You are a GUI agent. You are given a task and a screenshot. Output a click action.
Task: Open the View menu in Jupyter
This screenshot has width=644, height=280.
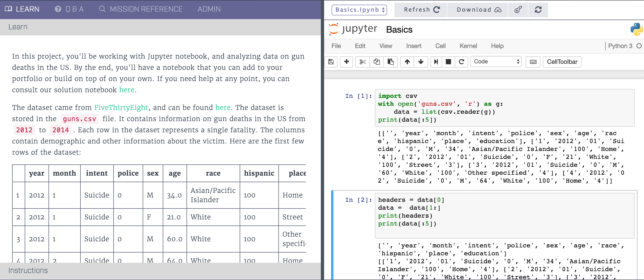[385, 46]
